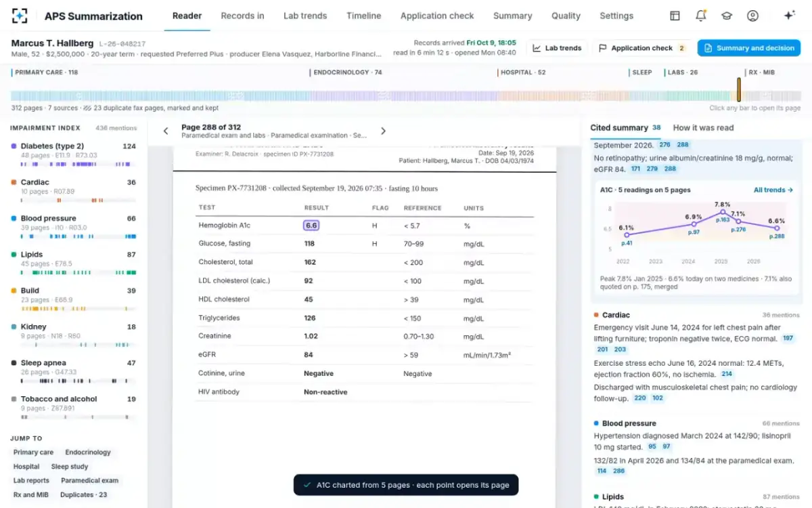Screen dimensions: 812x508
Task: Click the A1C chart point labeled p.163
Action: (x=723, y=212)
